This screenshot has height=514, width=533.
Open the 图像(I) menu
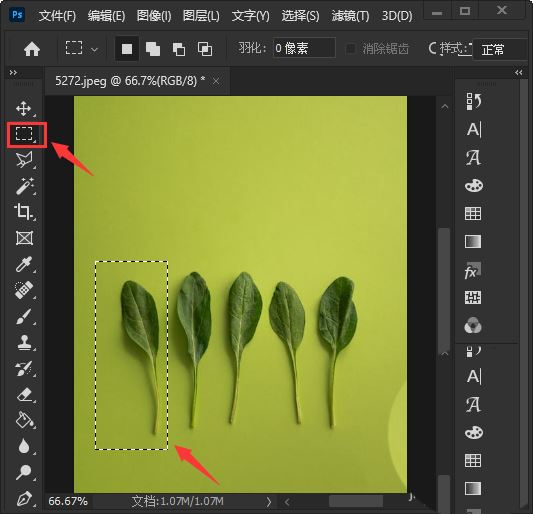tap(154, 16)
